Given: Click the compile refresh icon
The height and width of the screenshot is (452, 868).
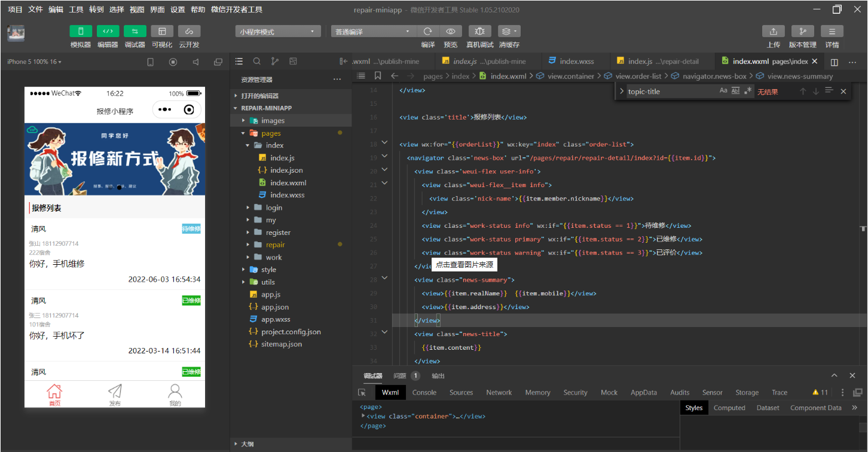Looking at the screenshot, I should pos(427,32).
